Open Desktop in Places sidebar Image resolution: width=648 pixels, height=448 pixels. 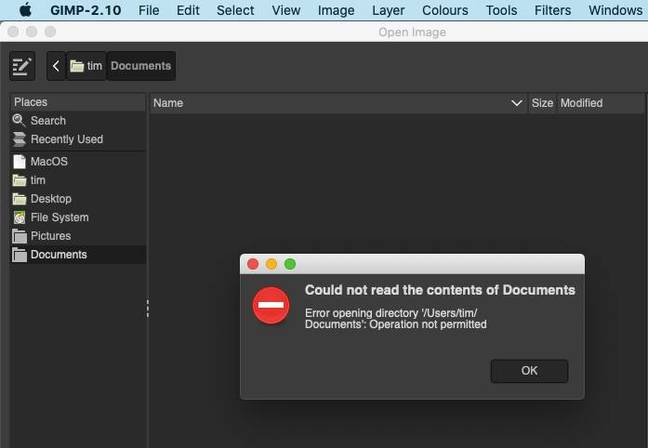point(78,199)
